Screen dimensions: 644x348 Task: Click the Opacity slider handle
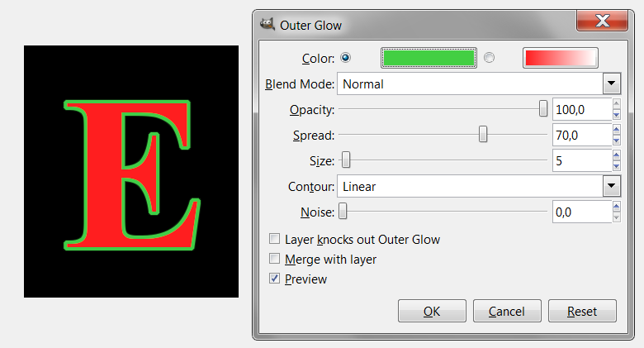coord(542,108)
